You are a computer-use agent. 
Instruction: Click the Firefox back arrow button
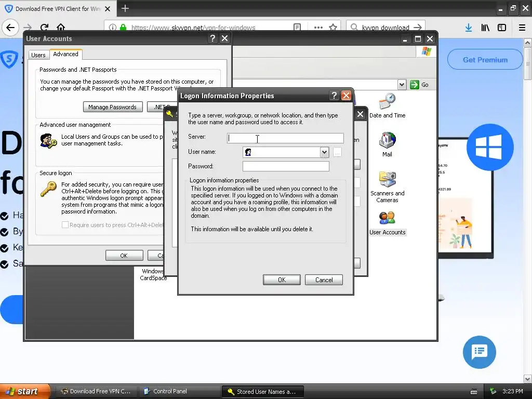click(x=10, y=28)
